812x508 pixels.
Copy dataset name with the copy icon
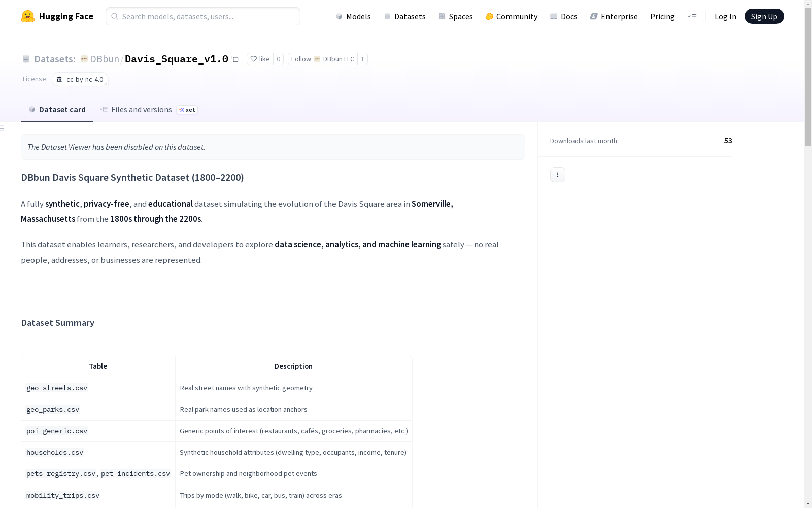pos(235,59)
